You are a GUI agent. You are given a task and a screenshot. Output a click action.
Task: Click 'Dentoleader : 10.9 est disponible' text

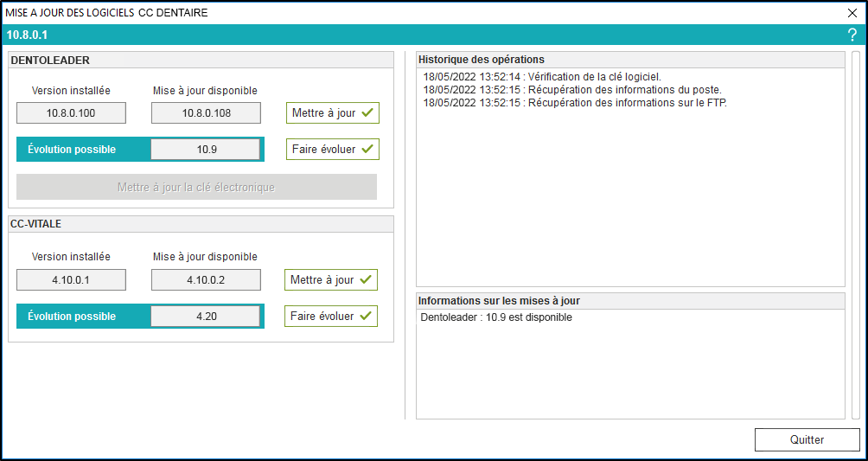point(496,318)
